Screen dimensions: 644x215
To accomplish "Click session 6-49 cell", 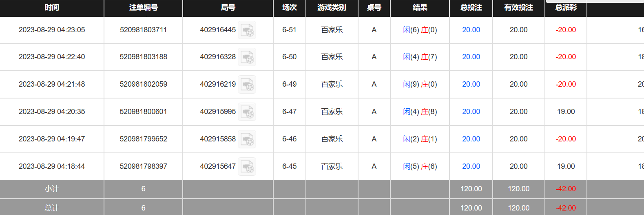I will [290, 84].
